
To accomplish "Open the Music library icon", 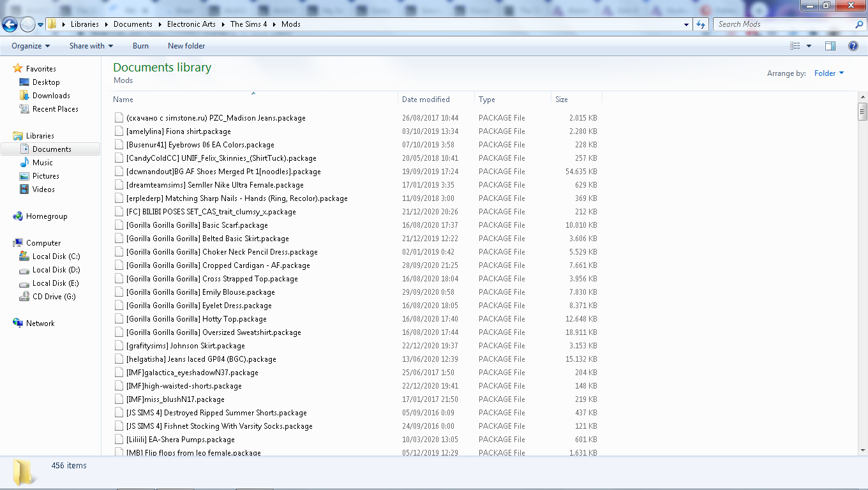I will [x=24, y=163].
